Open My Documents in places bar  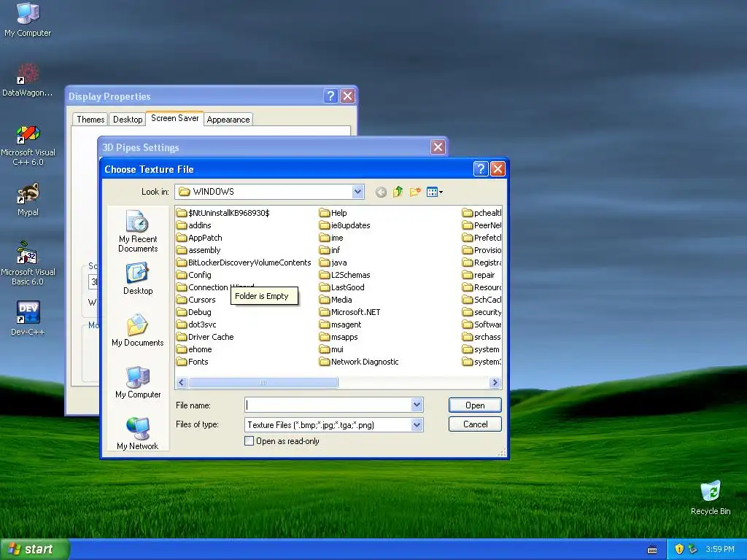tap(138, 330)
